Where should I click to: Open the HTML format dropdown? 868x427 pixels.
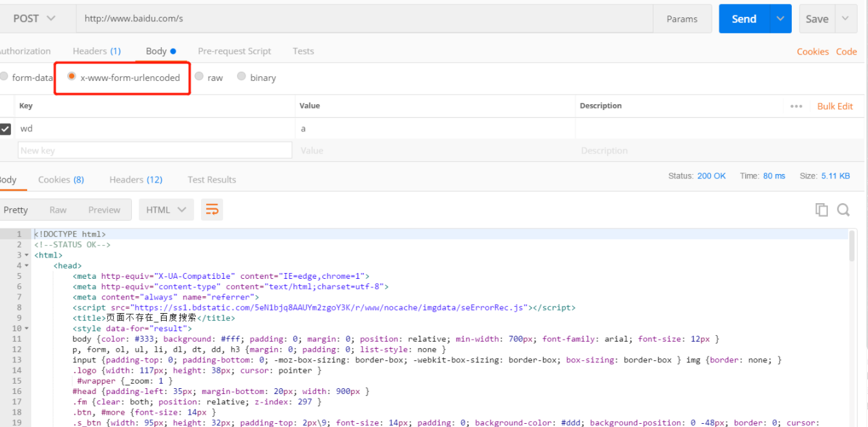click(x=166, y=210)
